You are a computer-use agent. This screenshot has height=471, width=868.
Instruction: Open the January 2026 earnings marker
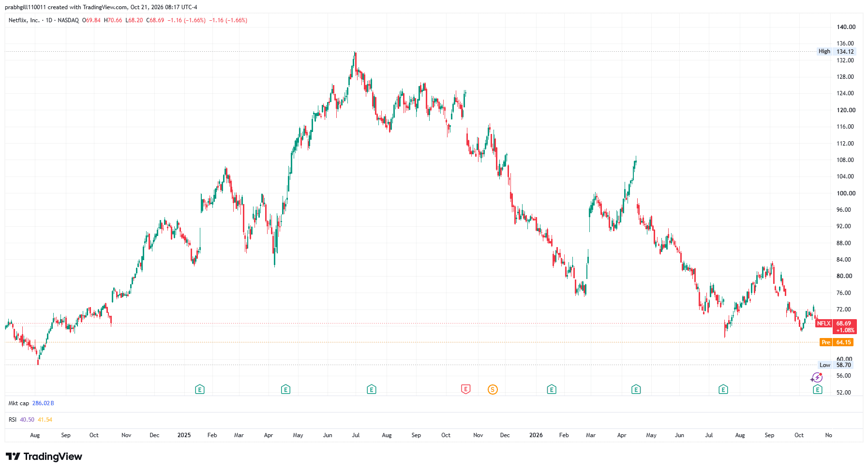point(552,389)
